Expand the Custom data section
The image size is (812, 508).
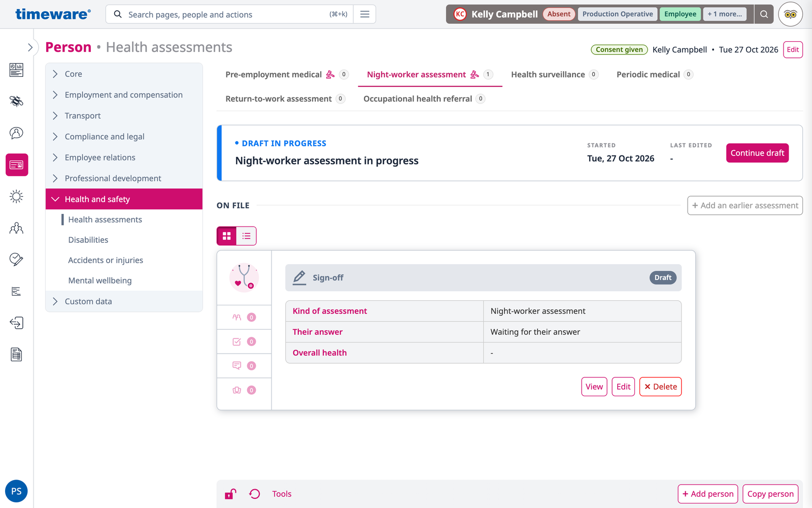click(x=124, y=301)
